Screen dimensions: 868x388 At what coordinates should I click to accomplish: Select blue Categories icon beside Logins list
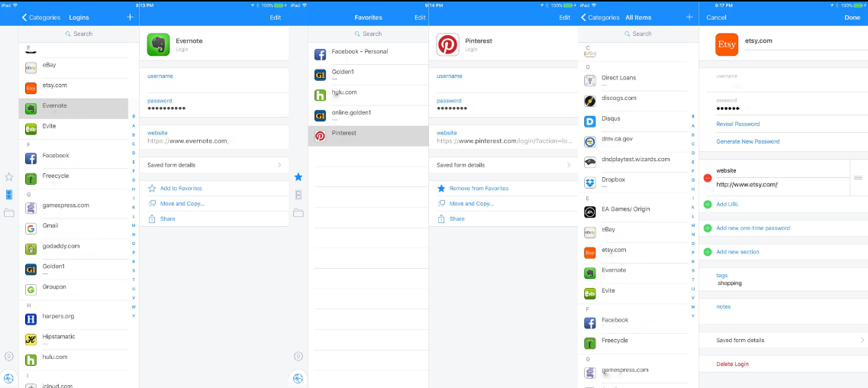[9, 194]
